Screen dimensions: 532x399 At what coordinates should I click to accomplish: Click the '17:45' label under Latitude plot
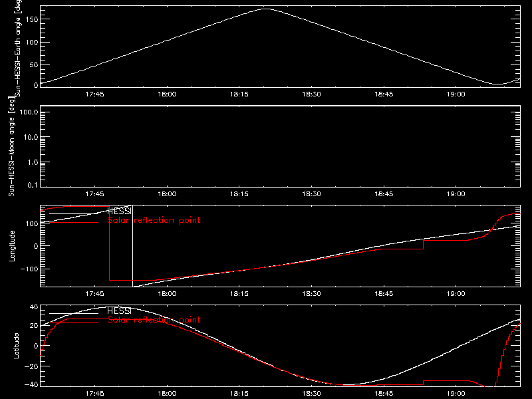(x=94, y=394)
